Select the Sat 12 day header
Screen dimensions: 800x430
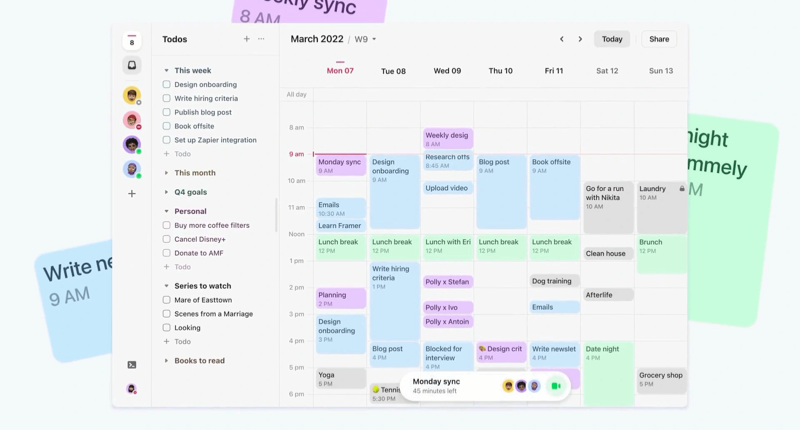click(x=607, y=70)
